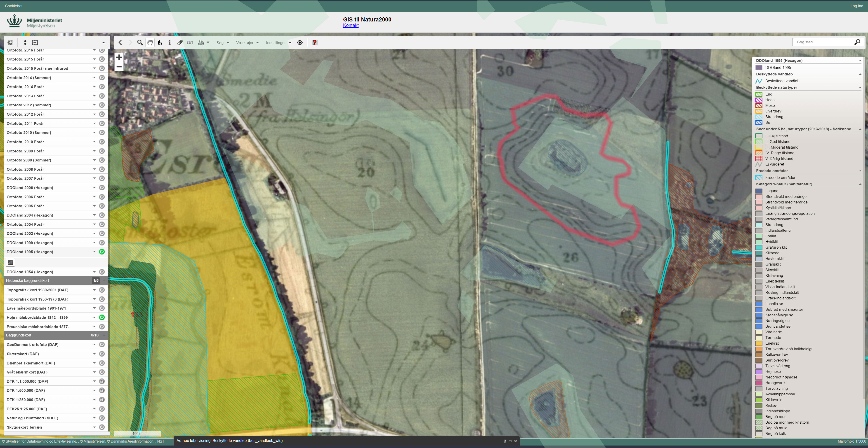
Task: Click the info identify tool
Action: (170, 42)
